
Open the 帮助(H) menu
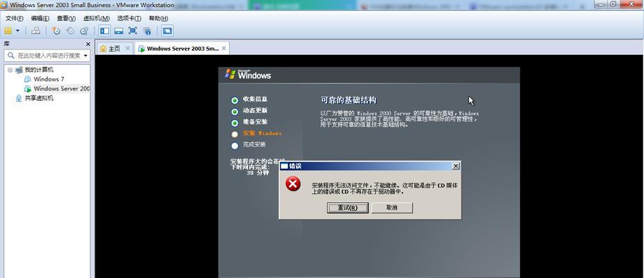[x=158, y=19]
